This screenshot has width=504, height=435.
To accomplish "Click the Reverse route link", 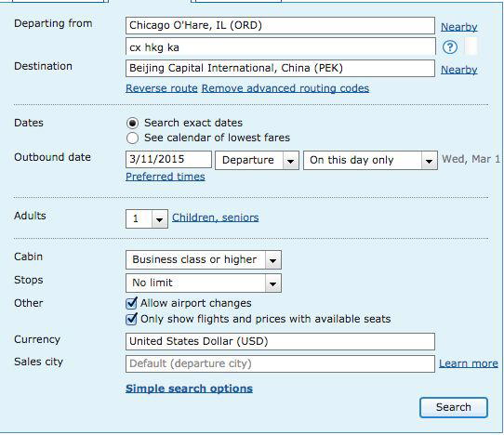I will 162,88.
